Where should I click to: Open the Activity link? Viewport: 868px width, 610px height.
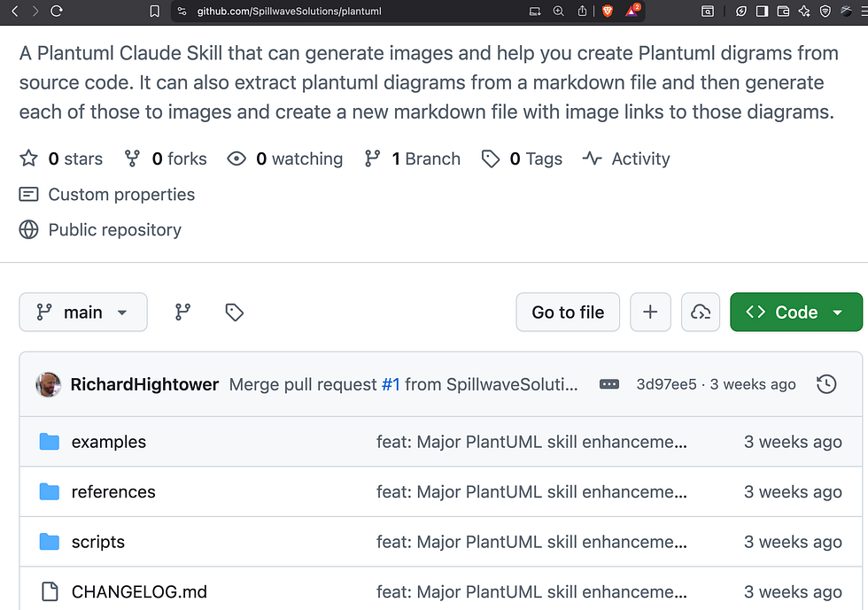click(626, 159)
